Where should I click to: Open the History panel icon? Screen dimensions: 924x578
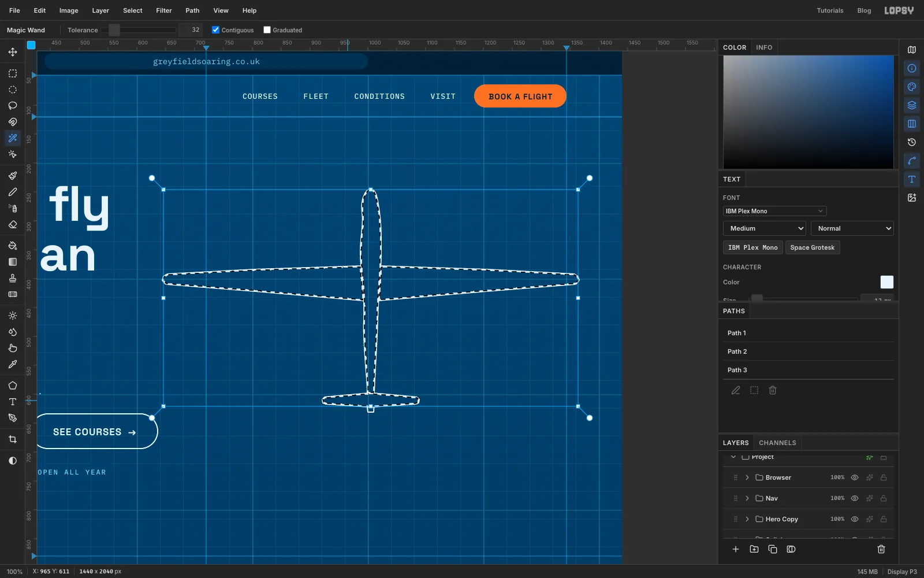point(912,142)
